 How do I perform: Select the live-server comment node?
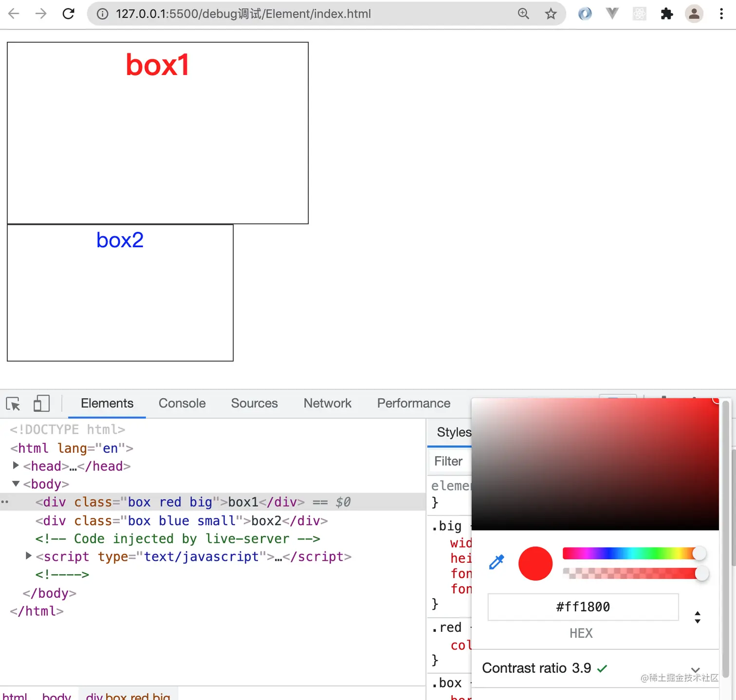tap(178, 538)
